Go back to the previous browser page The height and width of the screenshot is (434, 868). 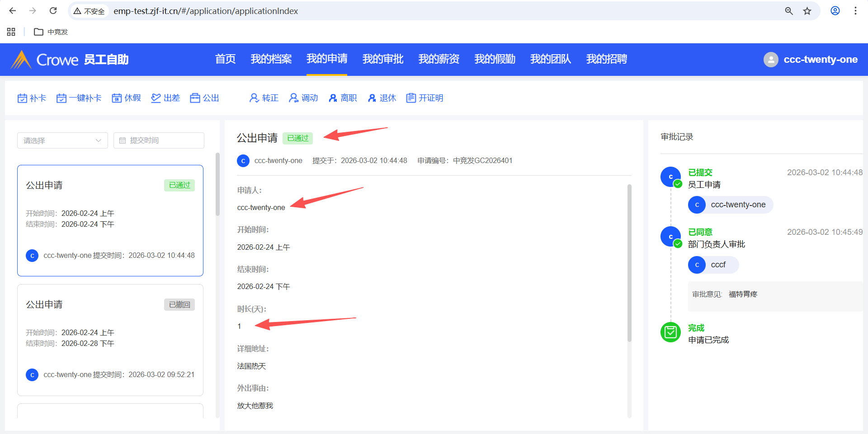point(13,11)
